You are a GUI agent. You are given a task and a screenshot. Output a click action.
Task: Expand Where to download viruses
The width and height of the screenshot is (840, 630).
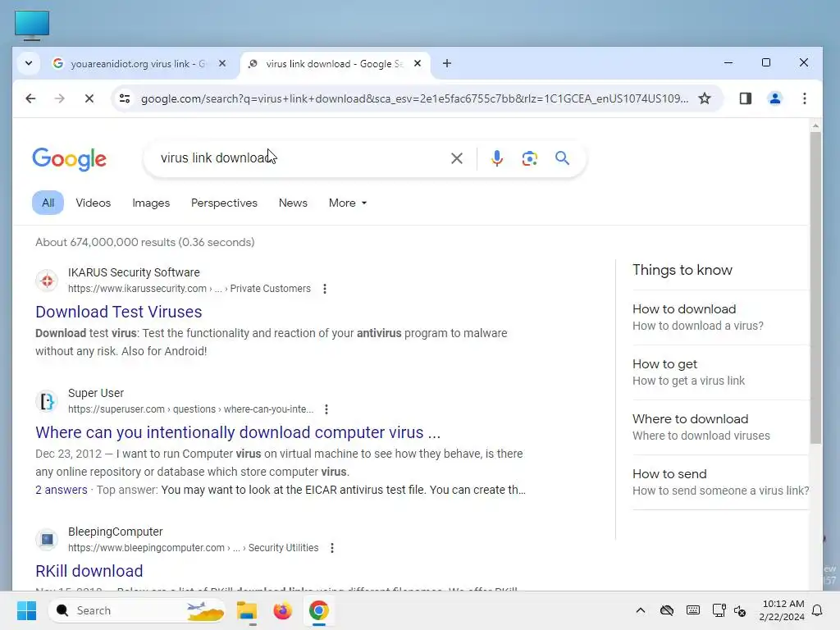[720, 427]
